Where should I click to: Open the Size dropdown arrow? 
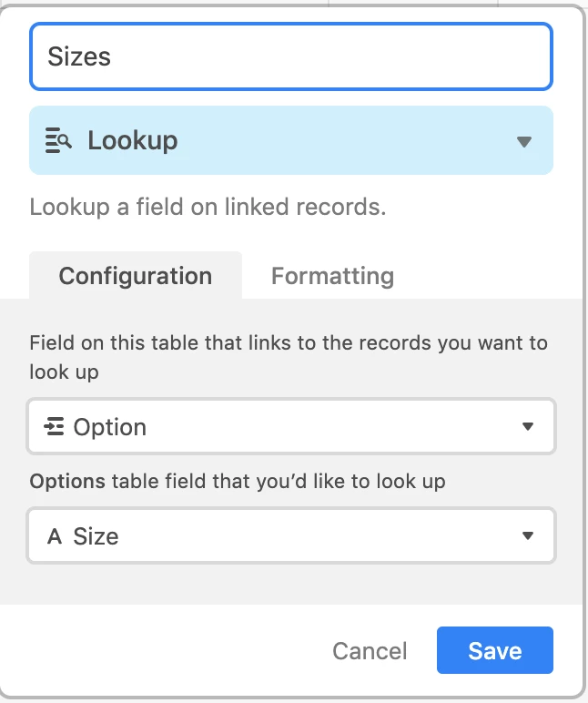click(527, 536)
